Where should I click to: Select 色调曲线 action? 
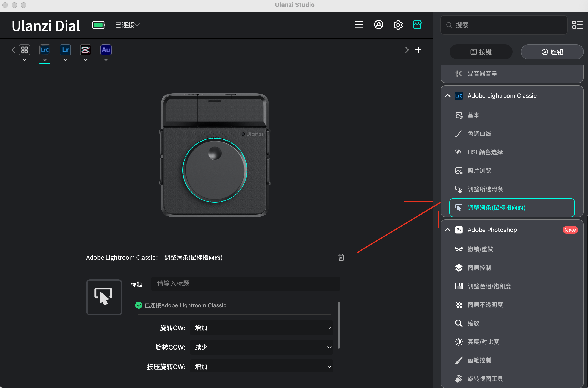[x=512, y=134]
